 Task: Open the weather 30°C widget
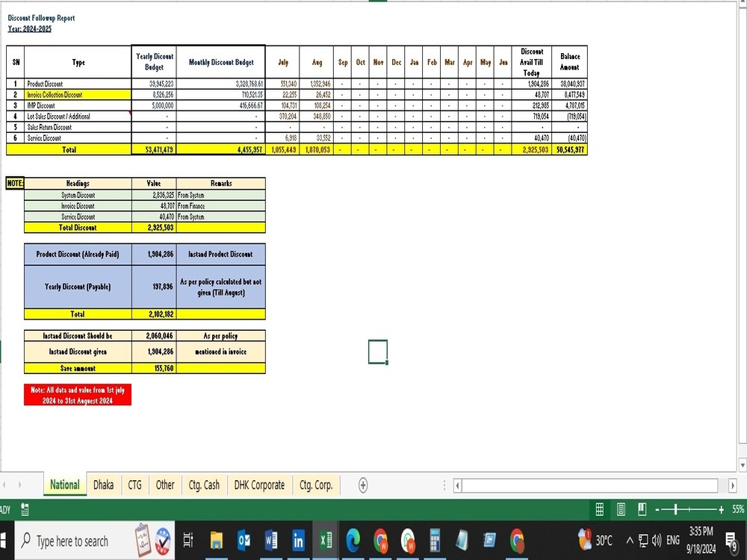pyautogui.click(x=595, y=541)
